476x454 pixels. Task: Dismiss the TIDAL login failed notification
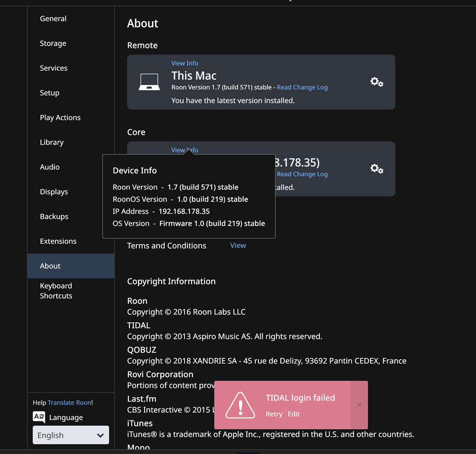click(359, 404)
